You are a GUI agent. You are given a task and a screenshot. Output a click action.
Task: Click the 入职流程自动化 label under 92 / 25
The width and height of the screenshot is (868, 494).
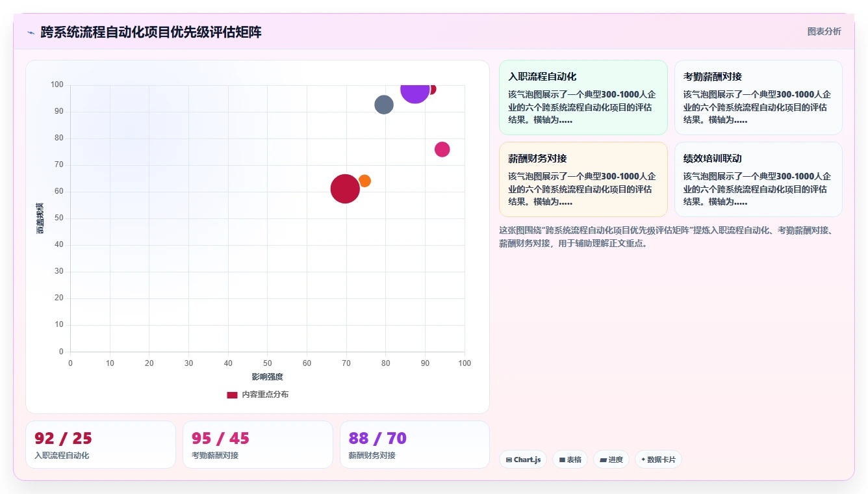[x=62, y=456]
